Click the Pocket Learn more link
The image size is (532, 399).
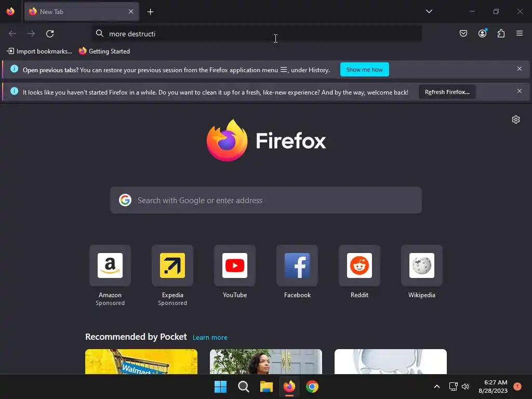click(x=210, y=338)
